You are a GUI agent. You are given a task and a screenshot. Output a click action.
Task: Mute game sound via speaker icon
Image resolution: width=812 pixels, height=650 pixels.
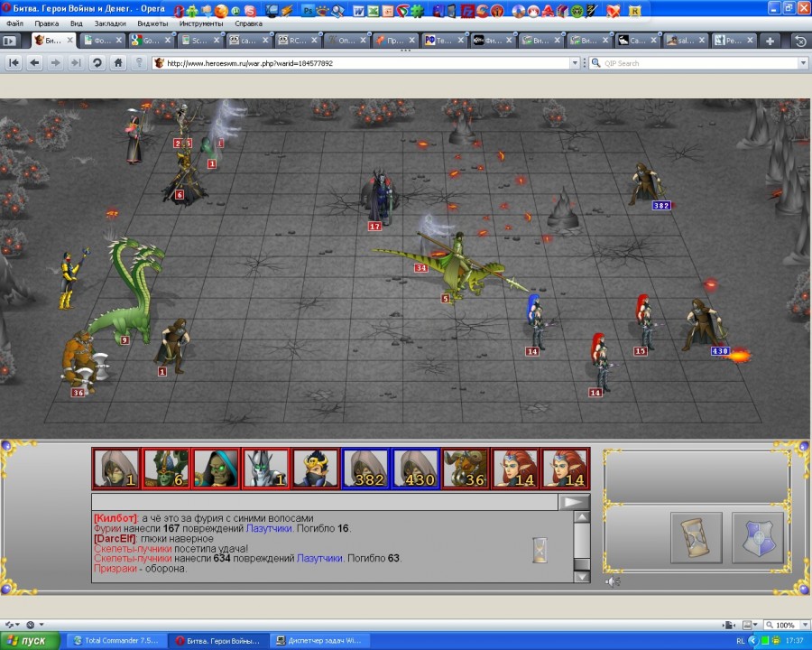click(613, 581)
